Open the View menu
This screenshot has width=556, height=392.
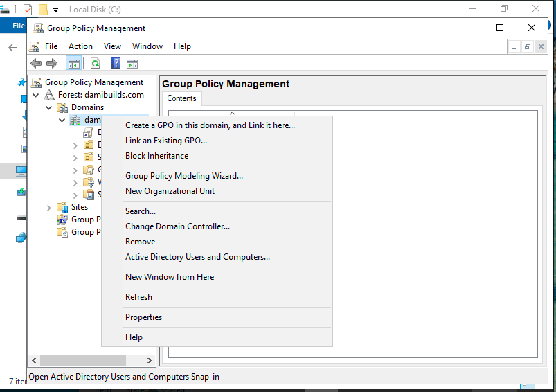click(112, 46)
